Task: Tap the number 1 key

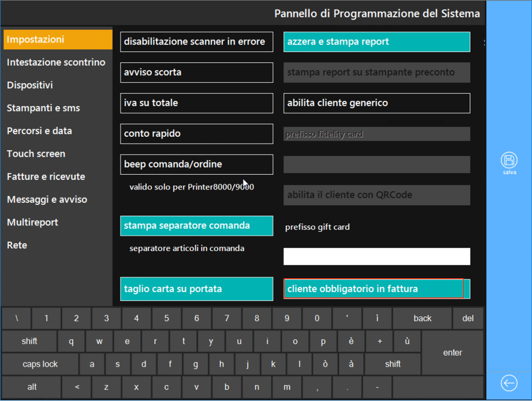Action: pos(46,318)
